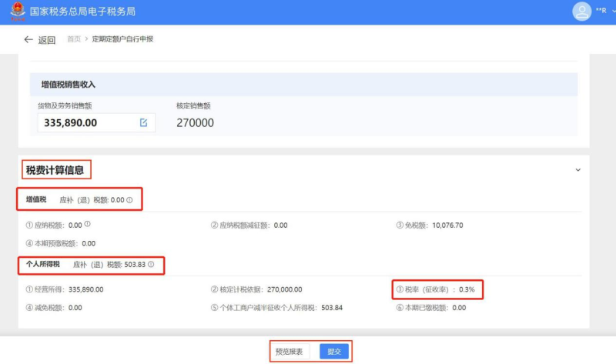Select the 定期定额户自行申报 breadcrumb item
The height and width of the screenshot is (364, 616).
coord(122,39)
